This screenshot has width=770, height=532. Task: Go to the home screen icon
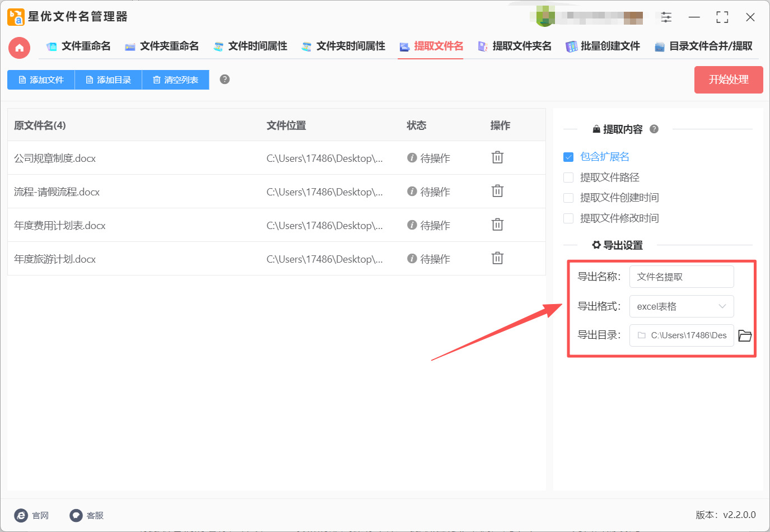point(19,48)
